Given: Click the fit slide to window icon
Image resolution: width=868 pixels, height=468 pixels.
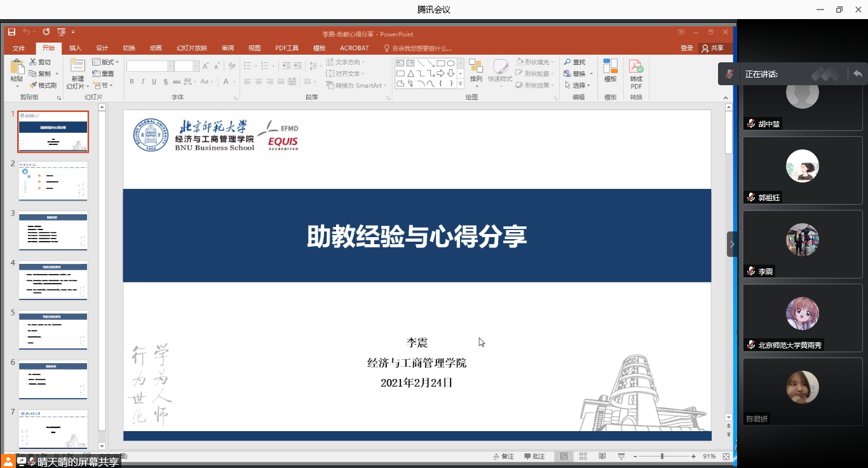Looking at the screenshot, I should coord(726,457).
